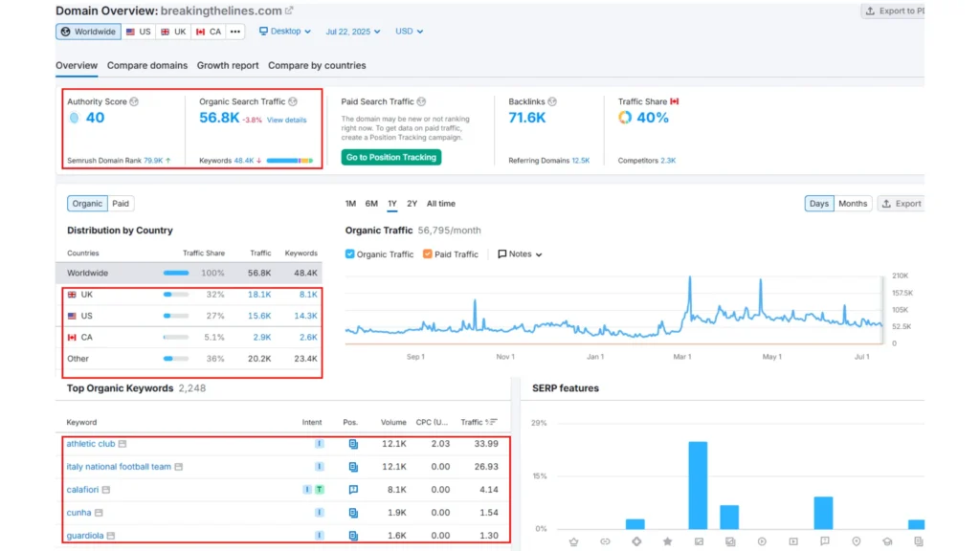
Task: Click the image pack SERP feature icon
Action: coord(730,541)
